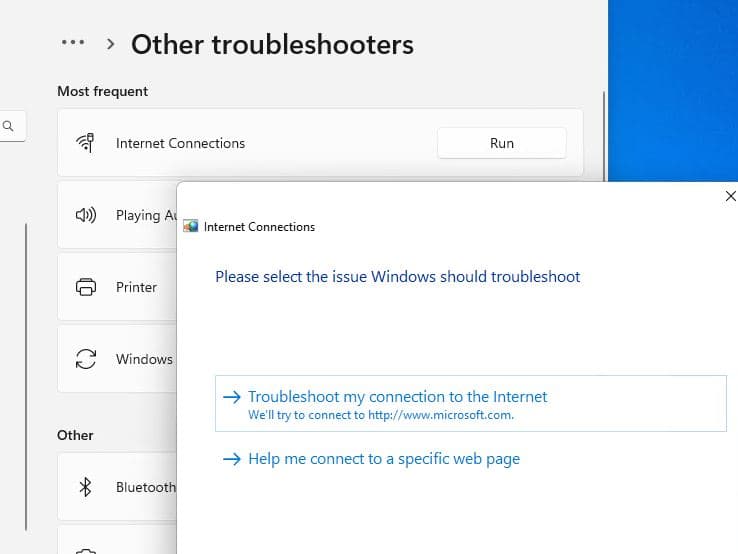738x554 pixels.
Task: Click the Printer icon in the list
Action: click(x=86, y=287)
